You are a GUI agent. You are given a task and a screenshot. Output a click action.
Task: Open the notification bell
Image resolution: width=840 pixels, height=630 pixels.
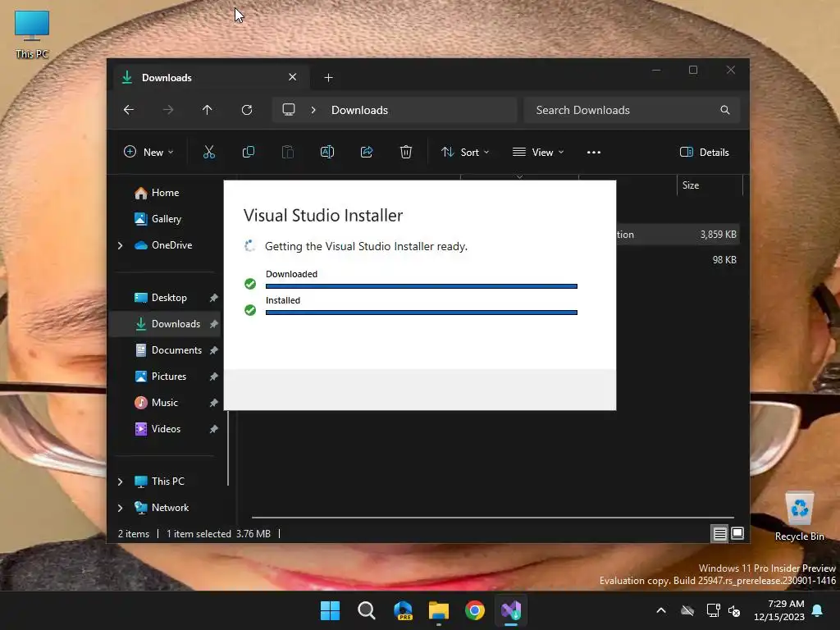(818, 610)
